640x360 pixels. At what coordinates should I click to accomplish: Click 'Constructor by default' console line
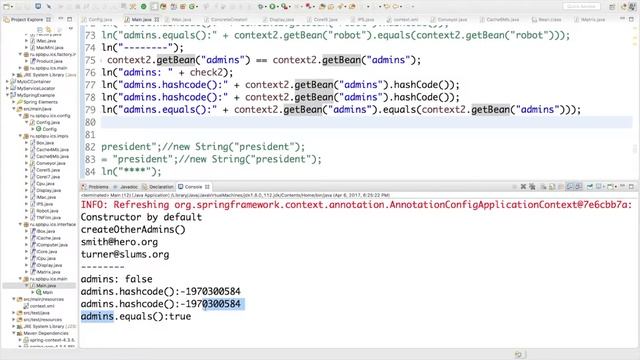click(x=141, y=217)
